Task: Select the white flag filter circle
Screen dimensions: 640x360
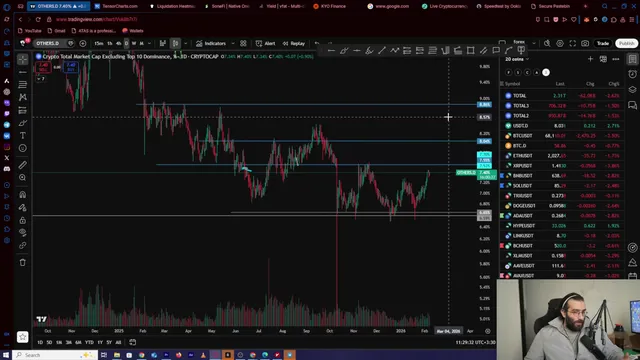Action: tap(546, 72)
